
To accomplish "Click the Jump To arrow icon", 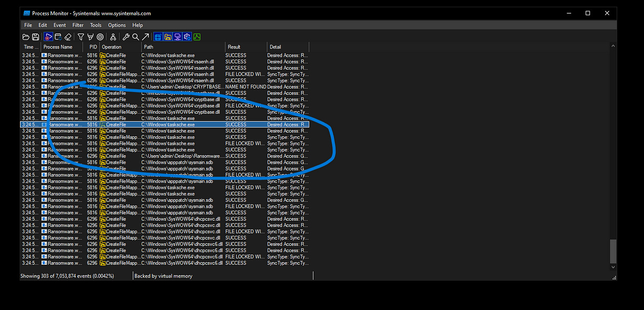I will point(145,37).
